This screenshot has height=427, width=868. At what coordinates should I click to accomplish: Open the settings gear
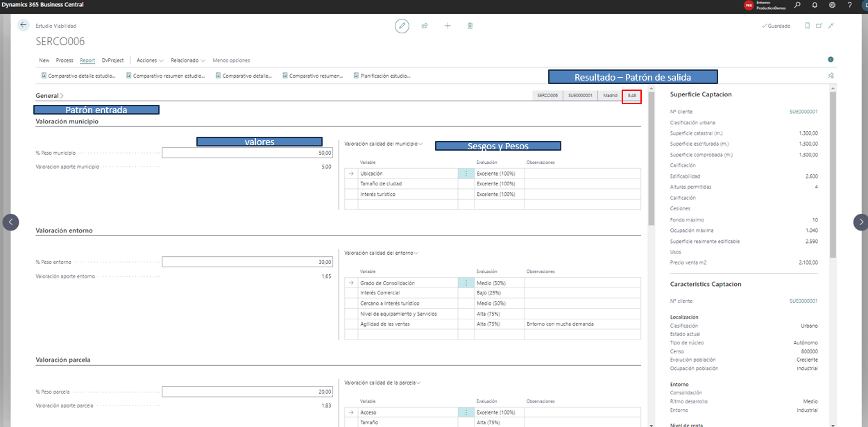[832, 5]
